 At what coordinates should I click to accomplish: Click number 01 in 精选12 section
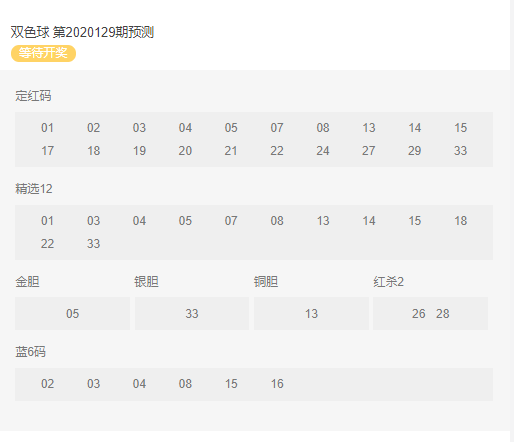pos(47,221)
